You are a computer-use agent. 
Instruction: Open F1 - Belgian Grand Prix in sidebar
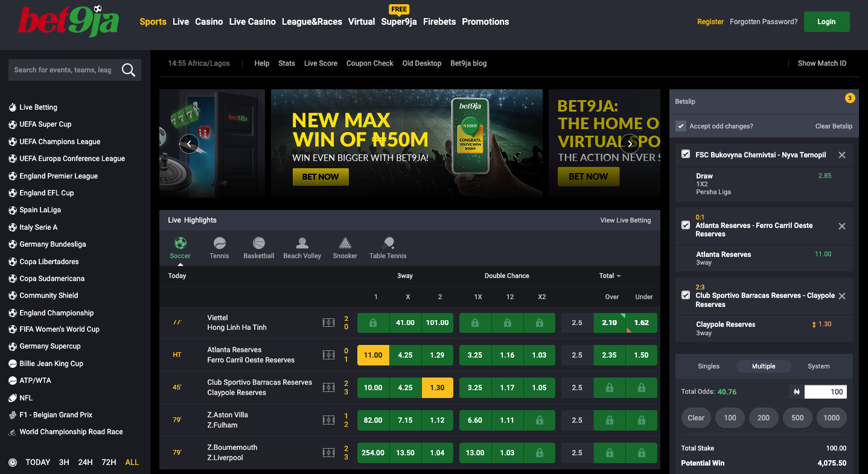pyautogui.click(x=56, y=415)
